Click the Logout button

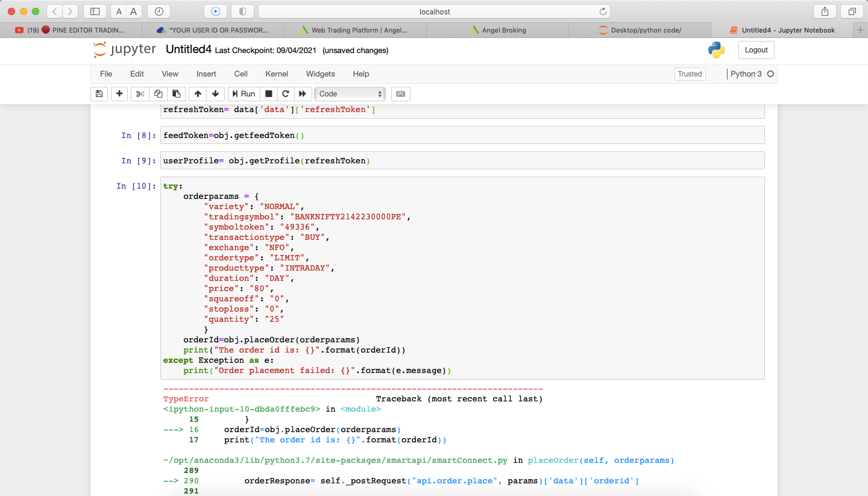(756, 50)
